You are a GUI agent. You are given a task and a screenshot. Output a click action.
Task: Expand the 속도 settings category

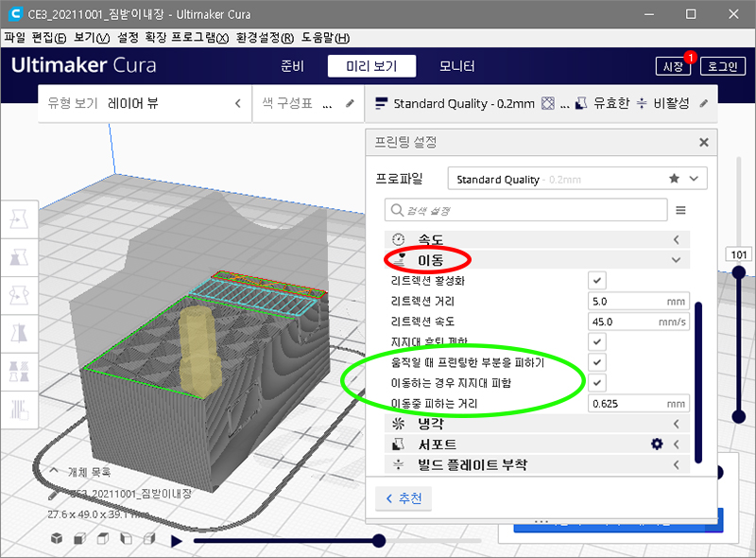pos(537,239)
